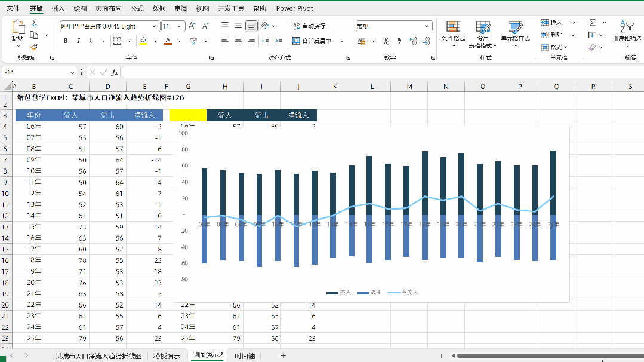Toggle underline formatting
The width and height of the screenshot is (644, 362).
coord(91,41)
